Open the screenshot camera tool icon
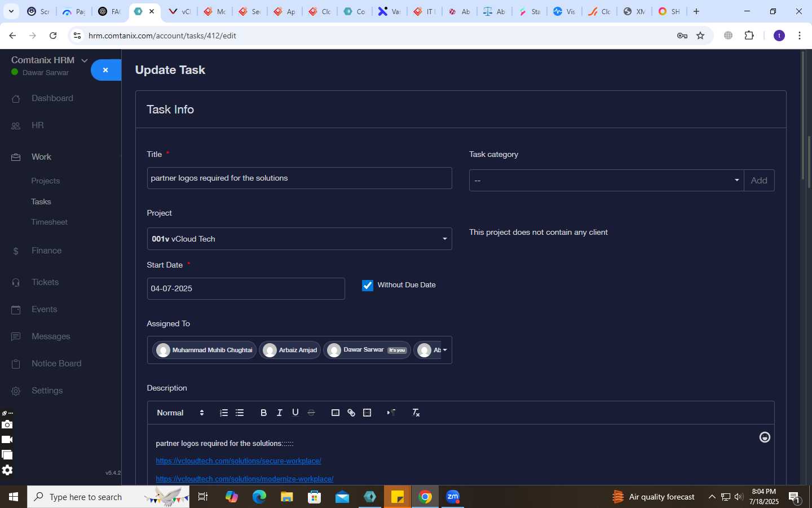Image resolution: width=812 pixels, height=508 pixels. click(x=7, y=424)
